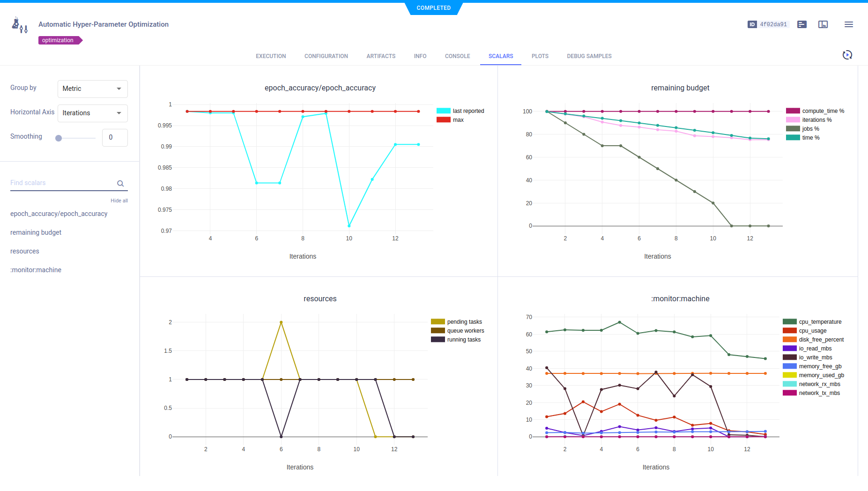Toggle the jobs % legend series
Viewport: 868px width, 491px height.
coord(802,129)
